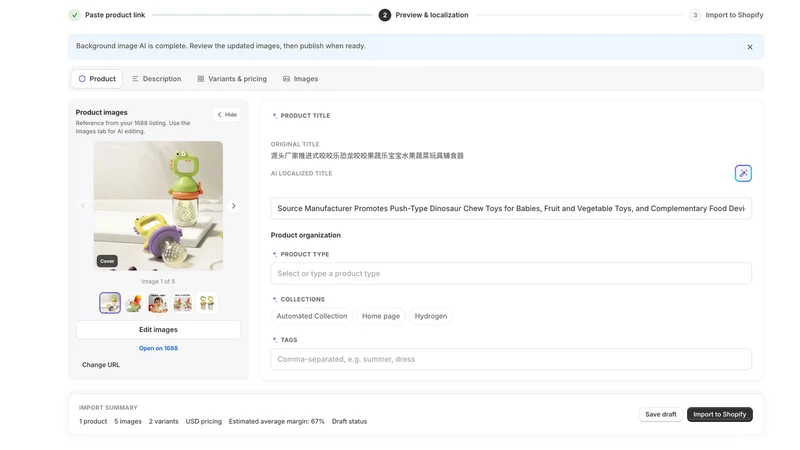This screenshot has height=450, width=800.
Task: Select the fourth product thumbnail
Action: click(183, 303)
